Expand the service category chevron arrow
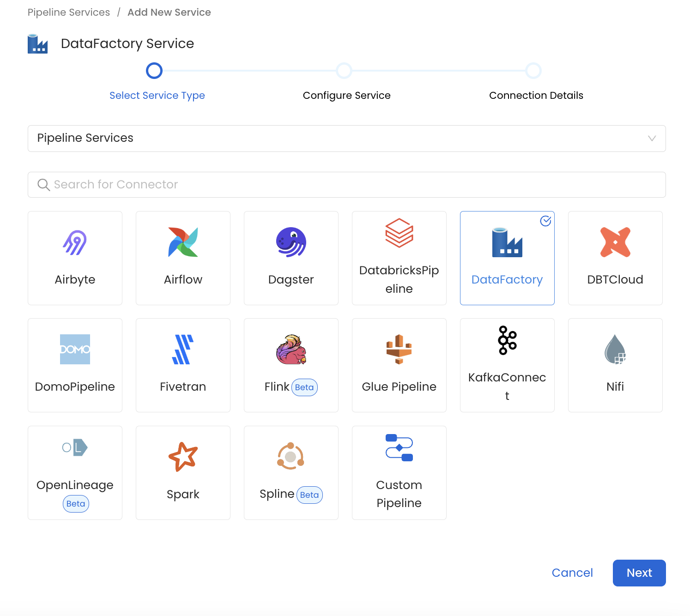 652,139
